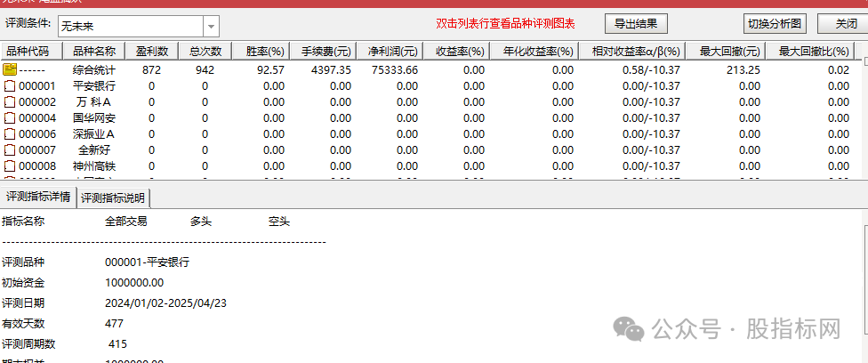Click the row icon for code 000007

click(x=10, y=150)
